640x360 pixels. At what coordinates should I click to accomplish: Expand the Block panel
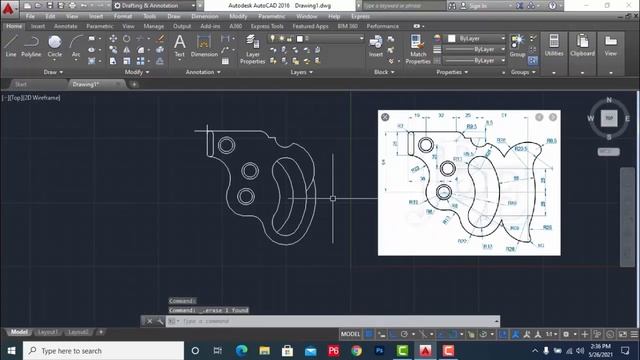384,72
